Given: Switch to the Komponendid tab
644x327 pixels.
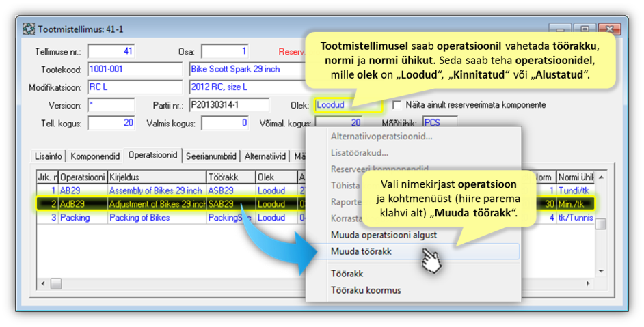Looking at the screenshot, I should 97,156.
